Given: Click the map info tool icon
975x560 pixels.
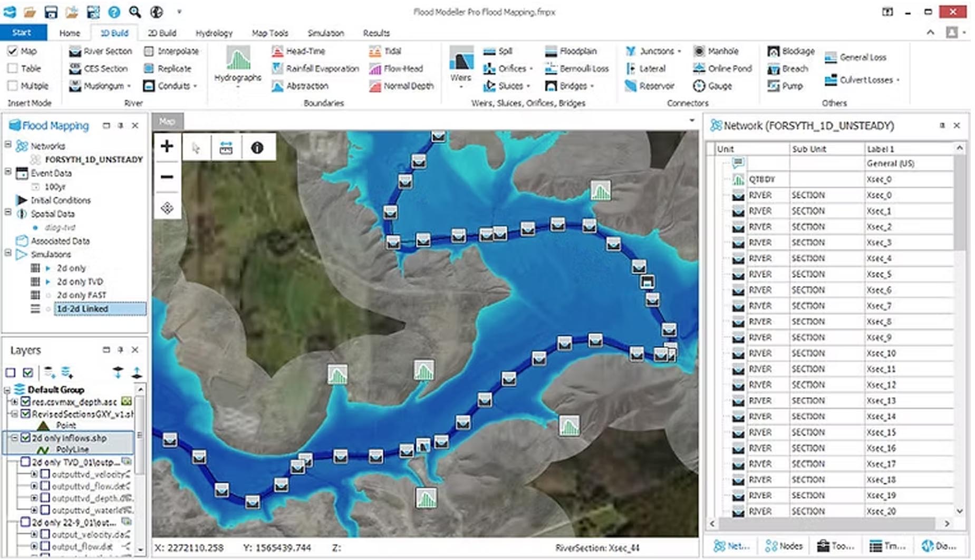Looking at the screenshot, I should coord(257,148).
